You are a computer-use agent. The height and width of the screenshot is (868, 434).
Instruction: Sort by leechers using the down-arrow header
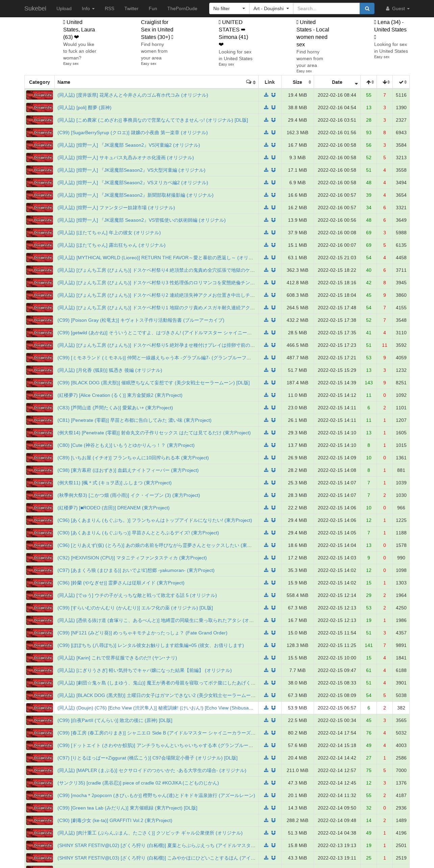pyautogui.click(x=385, y=82)
